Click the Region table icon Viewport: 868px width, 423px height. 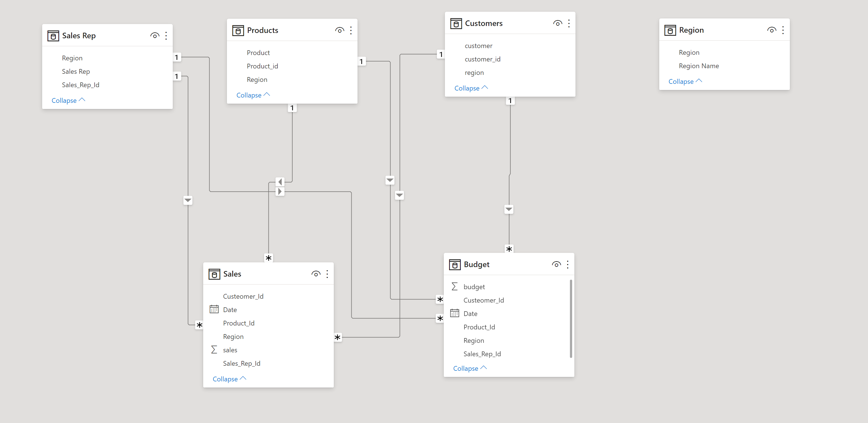(x=670, y=30)
